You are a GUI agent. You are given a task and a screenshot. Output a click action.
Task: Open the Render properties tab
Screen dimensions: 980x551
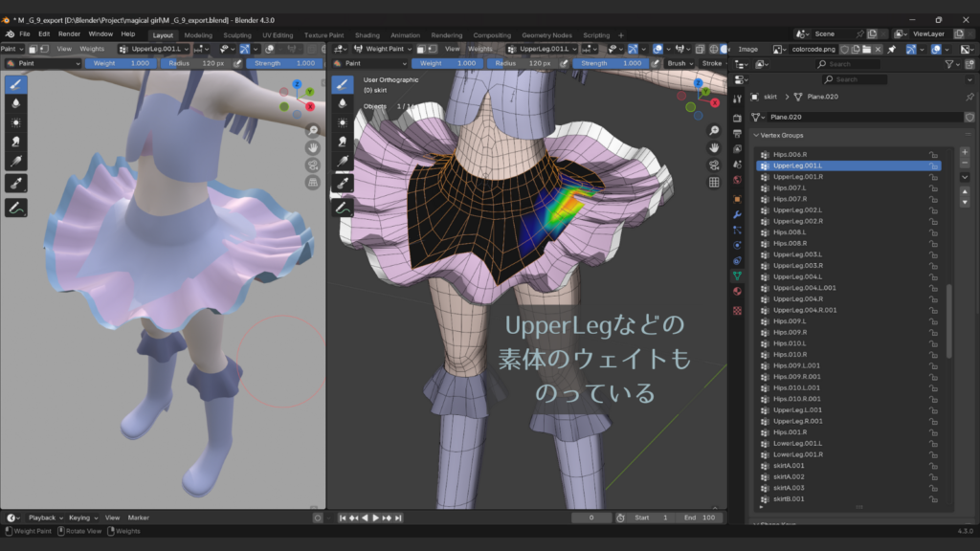(x=738, y=118)
